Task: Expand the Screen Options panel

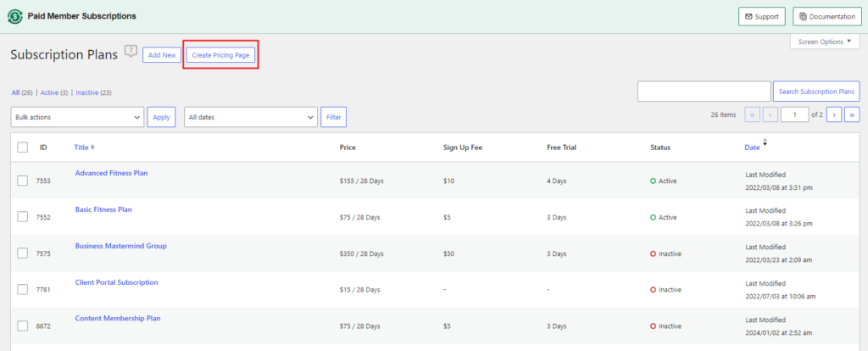Action: tap(825, 42)
